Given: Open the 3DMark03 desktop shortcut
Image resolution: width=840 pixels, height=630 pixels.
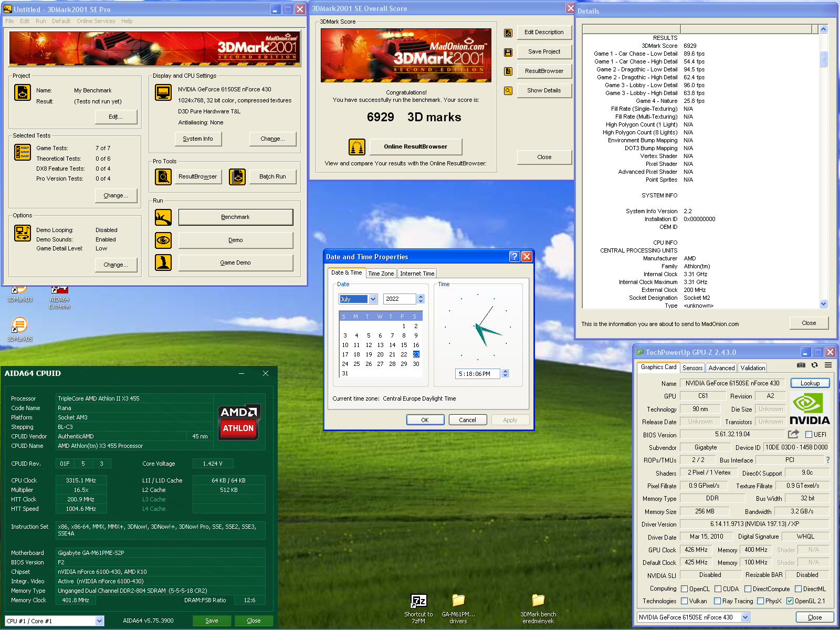Looking at the screenshot, I should tap(19, 294).
